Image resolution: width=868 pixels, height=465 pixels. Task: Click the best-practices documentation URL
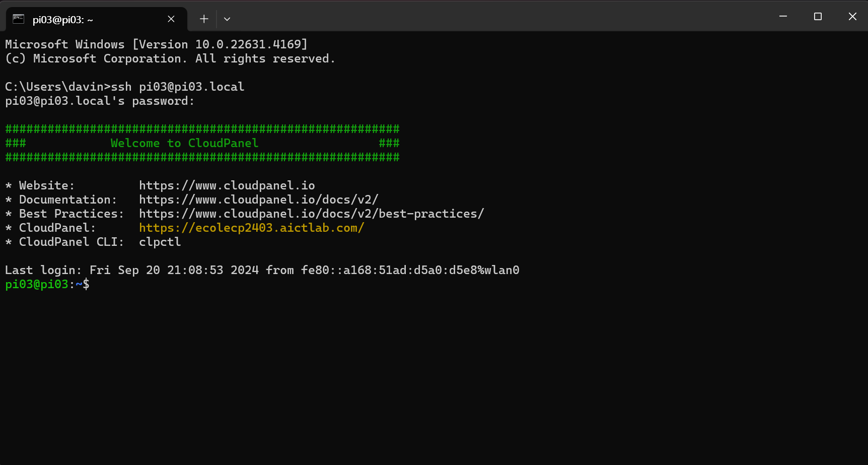click(x=312, y=214)
